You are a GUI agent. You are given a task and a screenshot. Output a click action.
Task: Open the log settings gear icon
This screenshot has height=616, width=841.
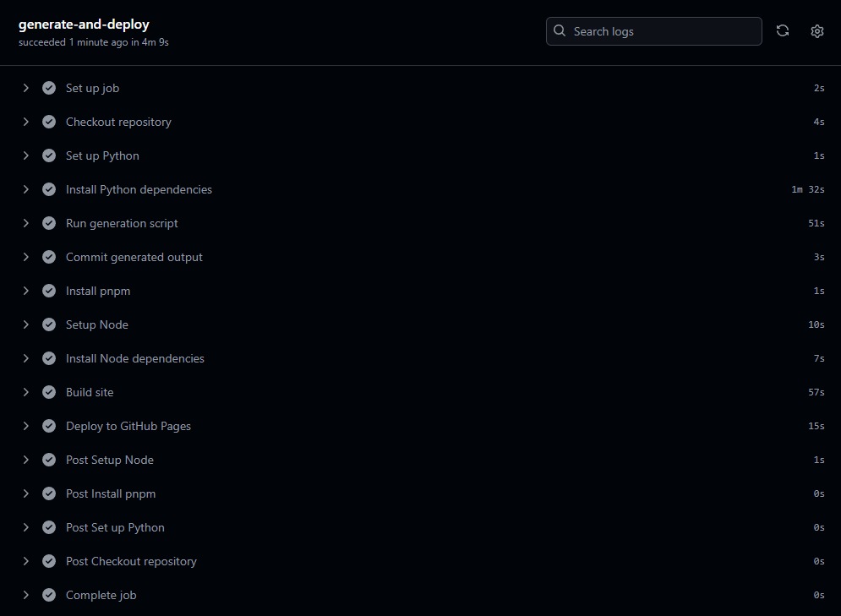(816, 31)
